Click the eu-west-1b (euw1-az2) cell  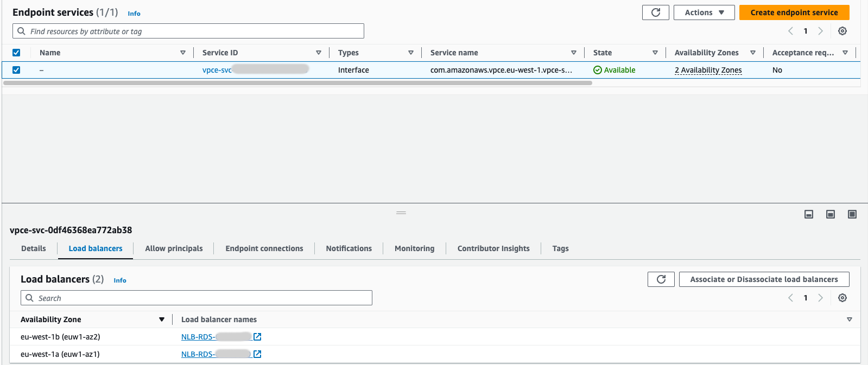(x=60, y=337)
